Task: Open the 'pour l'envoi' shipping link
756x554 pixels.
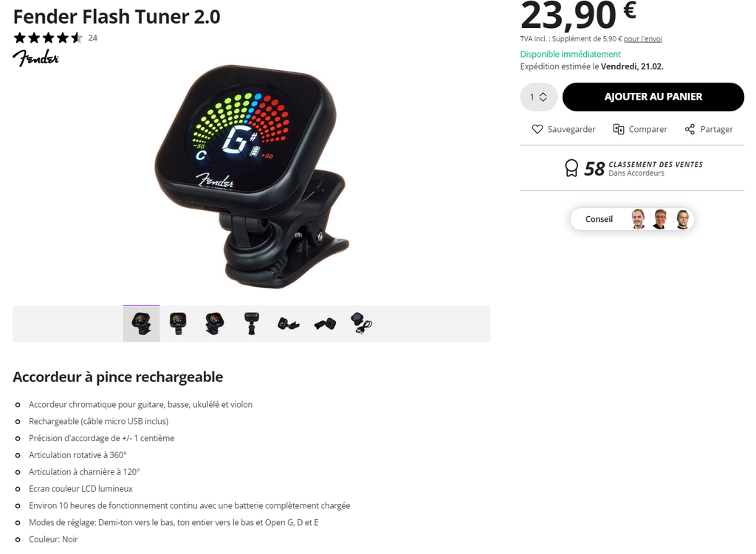Action: [x=643, y=39]
